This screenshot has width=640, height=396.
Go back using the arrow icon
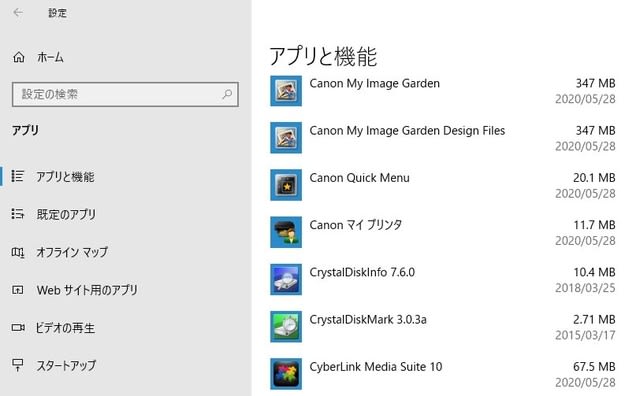18,13
